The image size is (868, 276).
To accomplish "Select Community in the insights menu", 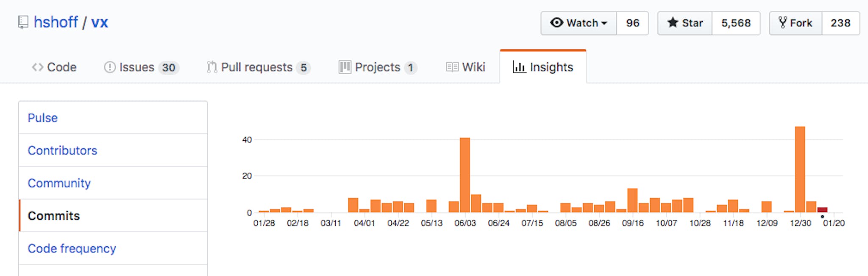I will click(x=59, y=183).
